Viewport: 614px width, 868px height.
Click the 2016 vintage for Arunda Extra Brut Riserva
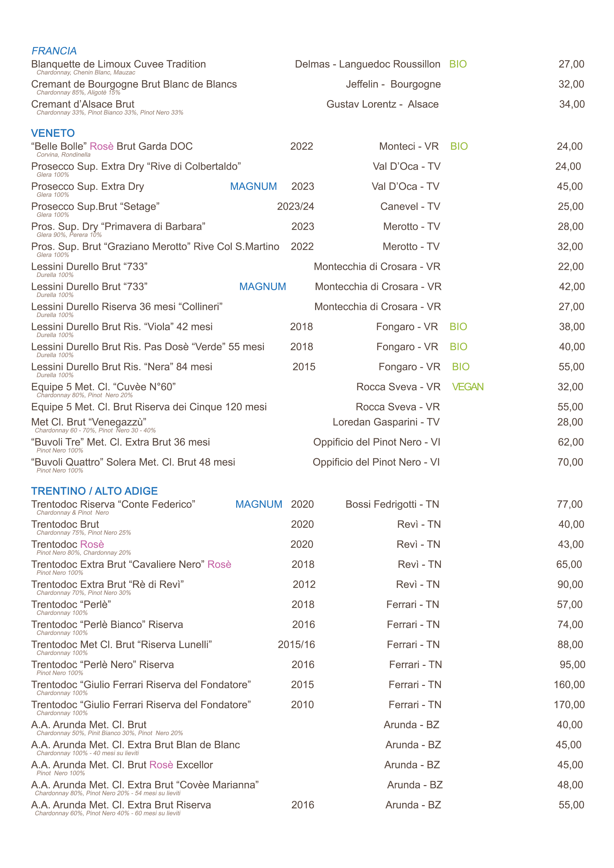tap(303, 805)
